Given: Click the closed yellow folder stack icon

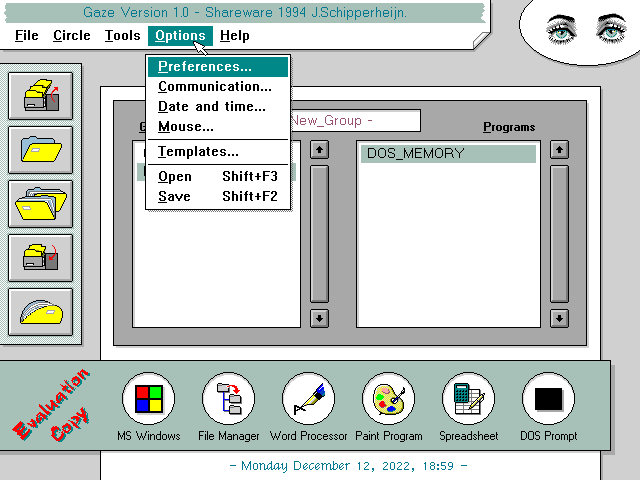Looking at the screenshot, I should tap(40, 311).
